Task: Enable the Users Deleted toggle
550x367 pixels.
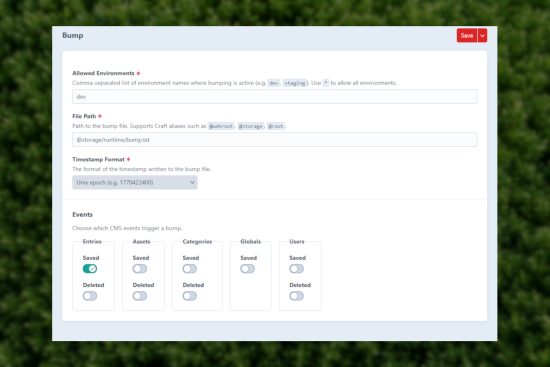Action: [x=297, y=296]
